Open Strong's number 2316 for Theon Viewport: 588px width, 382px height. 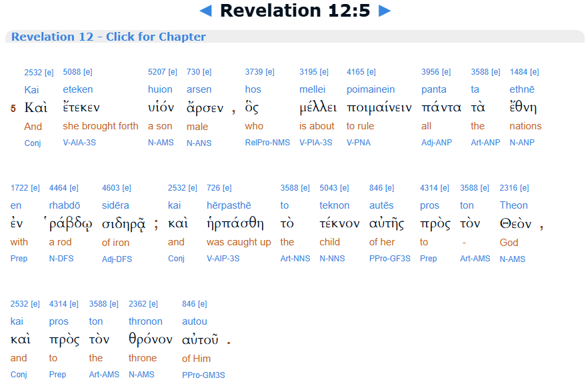pos(509,188)
